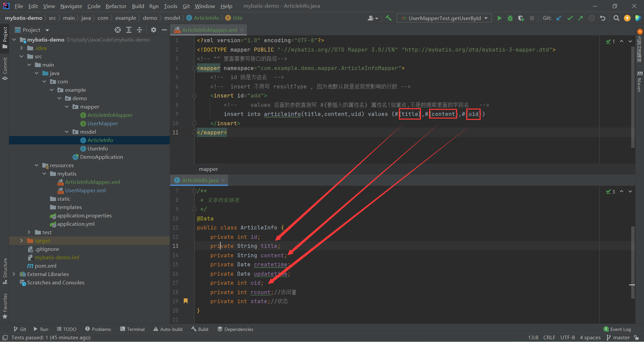Go to next highlighted error in mapper editor
644x342 pixels.
tap(630, 41)
